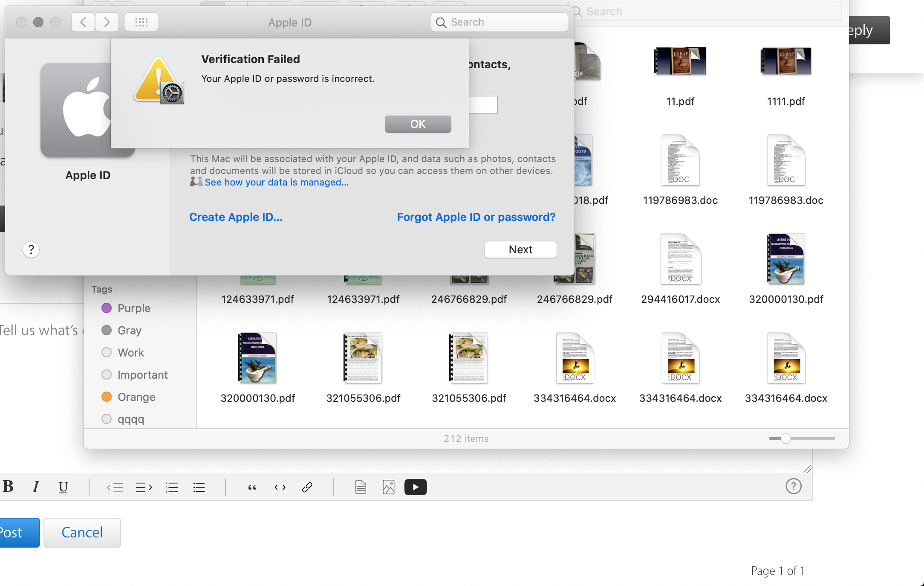Apply underline formatting

63,487
